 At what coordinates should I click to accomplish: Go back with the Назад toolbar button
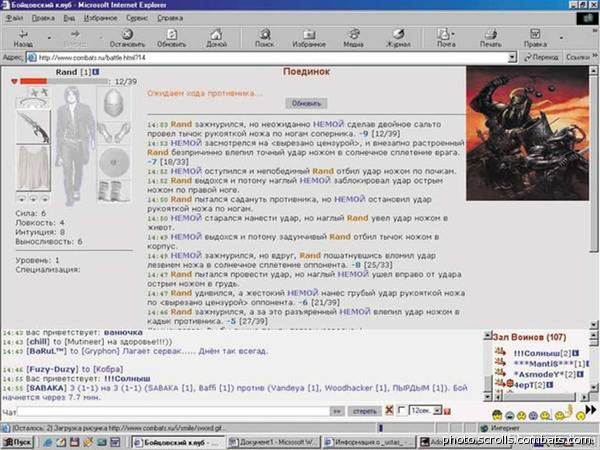pyautogui.click(x=23, y=38)
